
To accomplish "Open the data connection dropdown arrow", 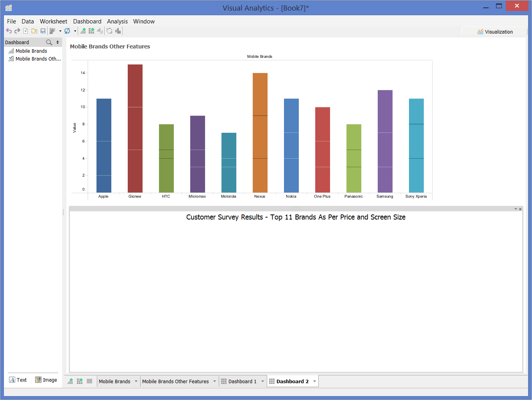I will pyautogui.click(x=60, y=31).
